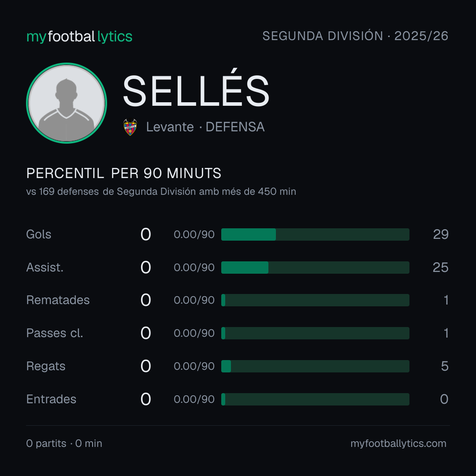Click the 0.00/90 rate next to Entrades
This screenshot has height=476, width=476.
coord(194,399)
